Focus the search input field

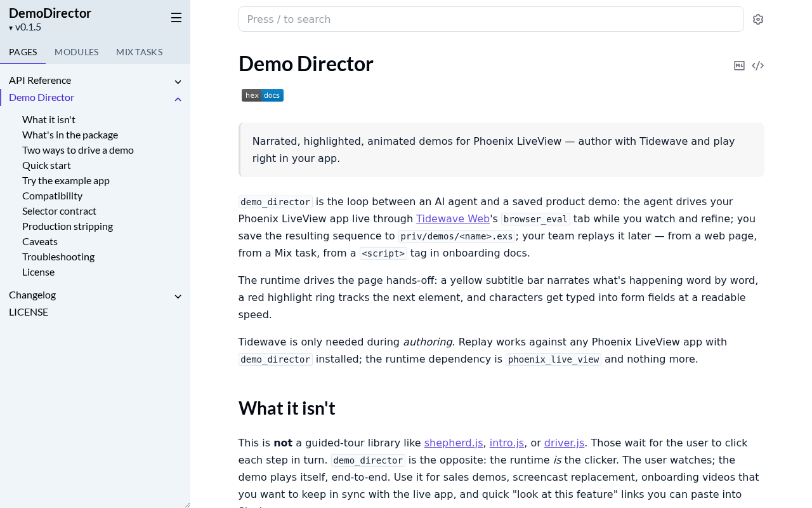coord(491,19)
